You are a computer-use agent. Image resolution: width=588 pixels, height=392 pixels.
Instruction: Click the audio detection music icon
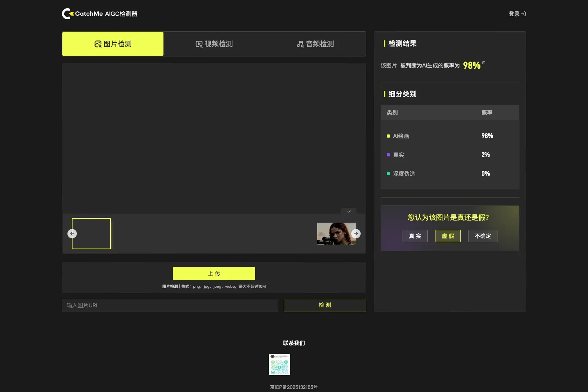point(300,44)
